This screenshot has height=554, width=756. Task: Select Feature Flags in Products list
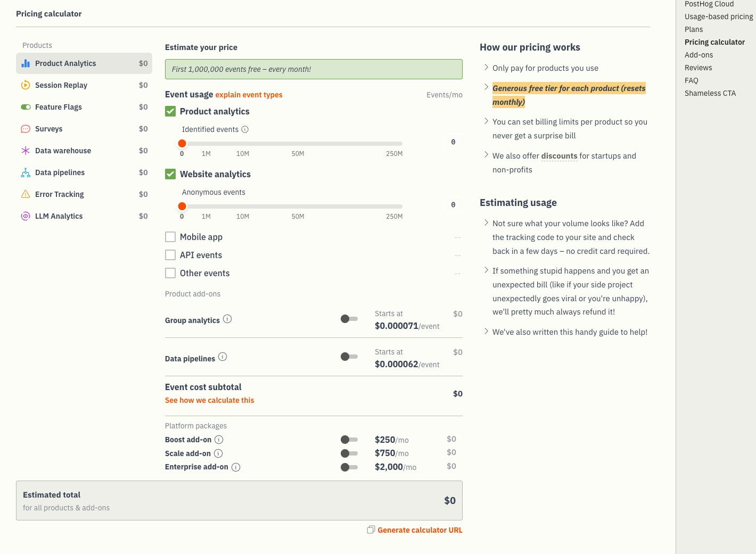pyautogui.click(x=84, y=107)
